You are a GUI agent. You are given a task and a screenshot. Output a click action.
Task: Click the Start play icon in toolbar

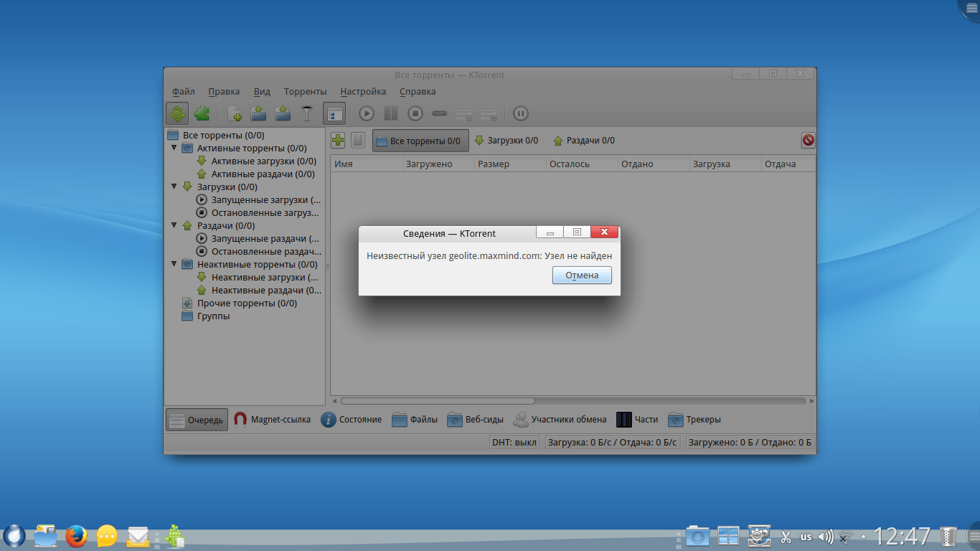pyautogui.click(x=367, y=113)
